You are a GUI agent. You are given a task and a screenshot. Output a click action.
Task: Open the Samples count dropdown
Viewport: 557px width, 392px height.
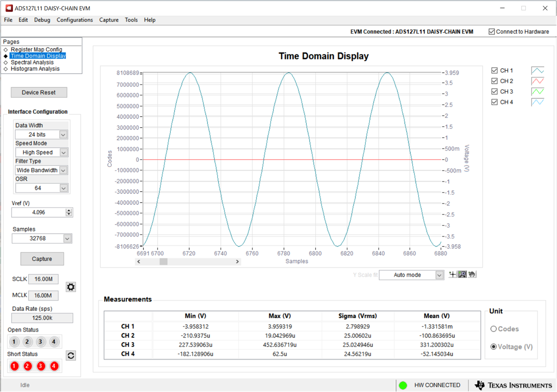[68, 238]
